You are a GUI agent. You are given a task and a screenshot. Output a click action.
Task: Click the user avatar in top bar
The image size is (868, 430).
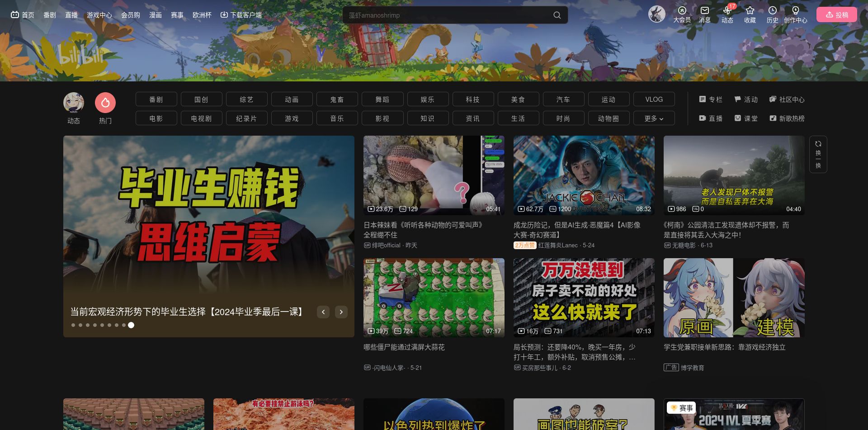pyautogui.click(x=656, y=14)
